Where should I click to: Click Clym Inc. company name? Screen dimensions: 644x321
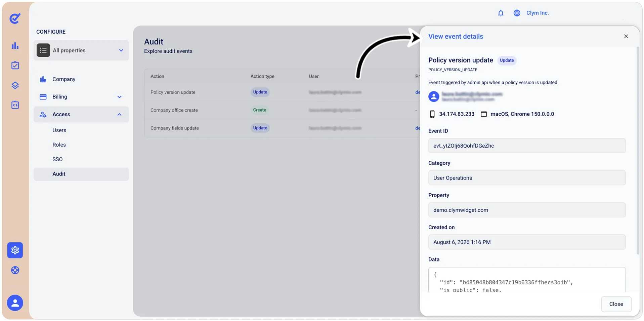(x=538, y=13)
